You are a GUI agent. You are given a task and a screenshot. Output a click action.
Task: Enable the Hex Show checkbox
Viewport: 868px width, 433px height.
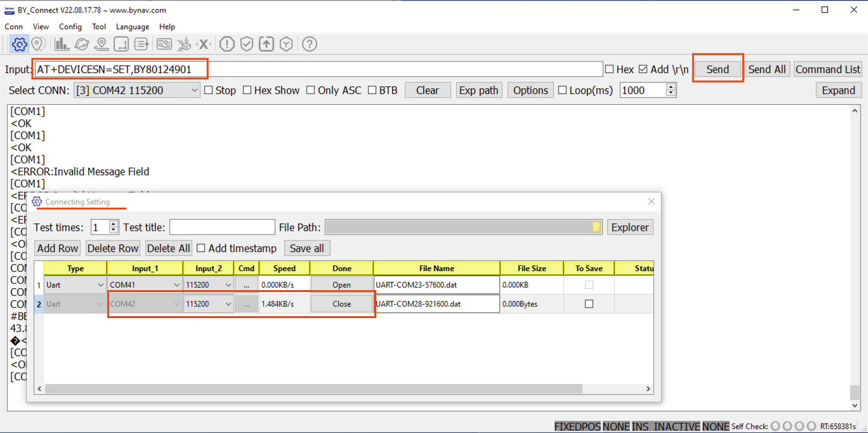pos(247,90)
